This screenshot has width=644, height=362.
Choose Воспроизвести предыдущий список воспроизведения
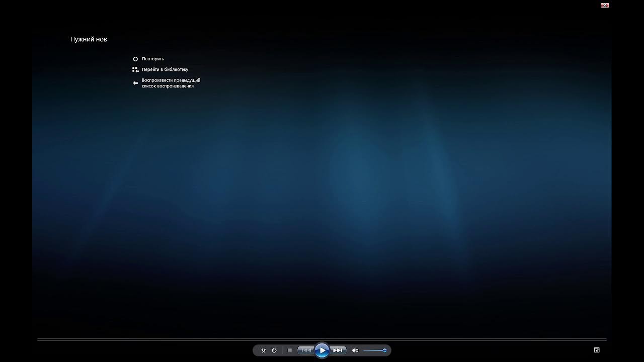[x=171, y=83]
